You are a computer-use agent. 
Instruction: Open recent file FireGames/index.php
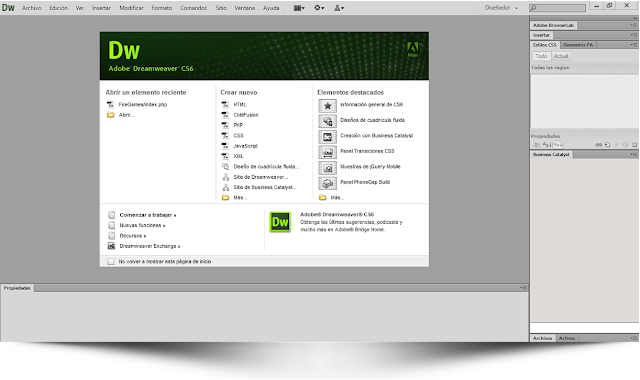click(x=143, y=104)
